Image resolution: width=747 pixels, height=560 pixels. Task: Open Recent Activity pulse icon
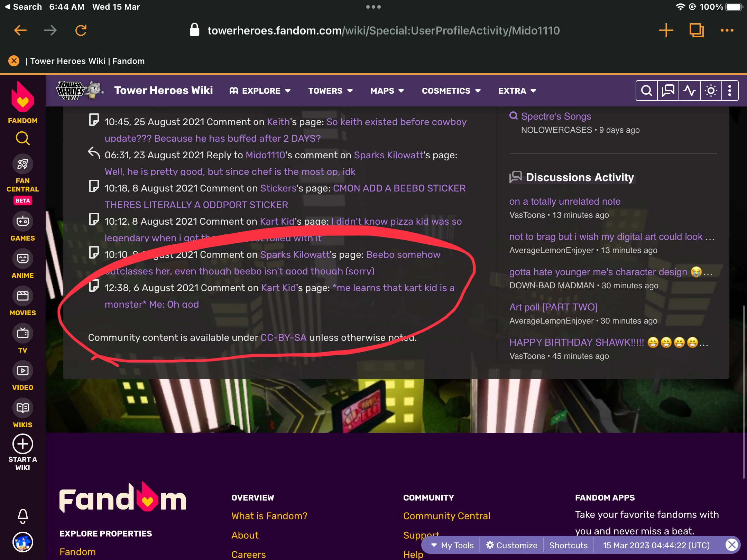point(689,91)
